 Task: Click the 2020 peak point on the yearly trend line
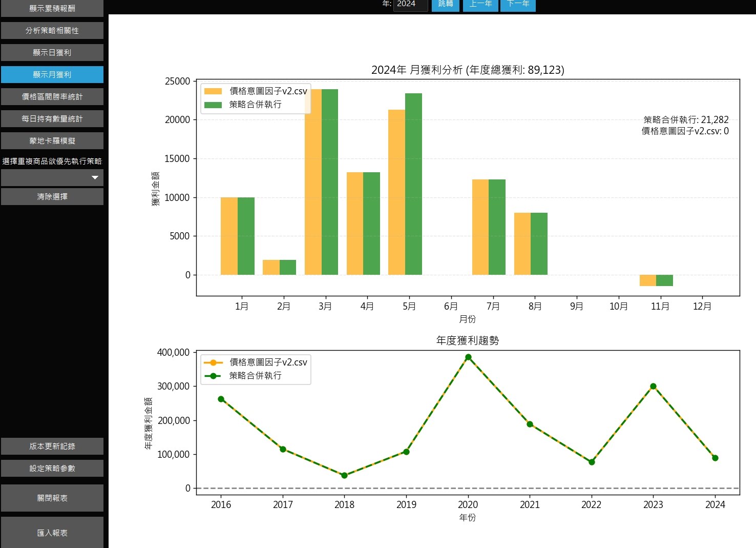468,357
